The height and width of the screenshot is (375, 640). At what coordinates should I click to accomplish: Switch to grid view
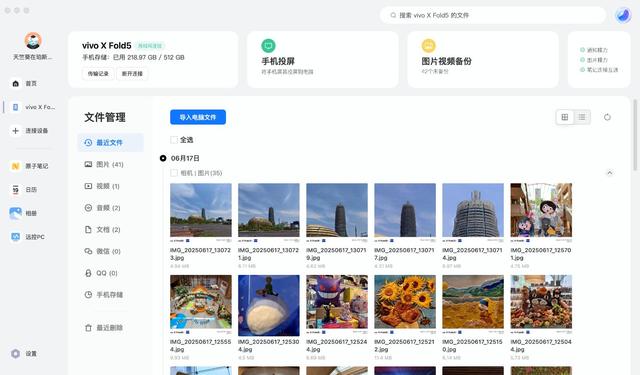tap(565, 118)
